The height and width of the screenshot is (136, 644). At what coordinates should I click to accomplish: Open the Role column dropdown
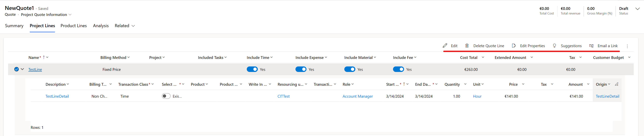point(352,84)
